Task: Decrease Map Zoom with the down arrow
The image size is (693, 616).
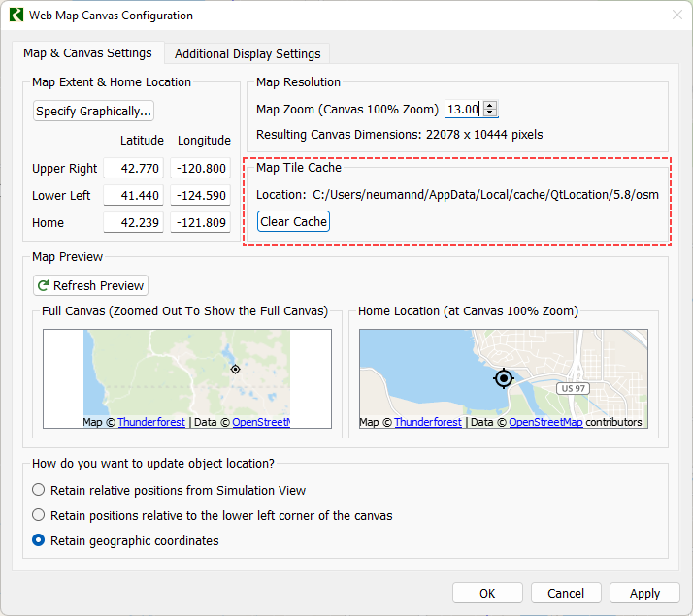Action: click(490, 113)
